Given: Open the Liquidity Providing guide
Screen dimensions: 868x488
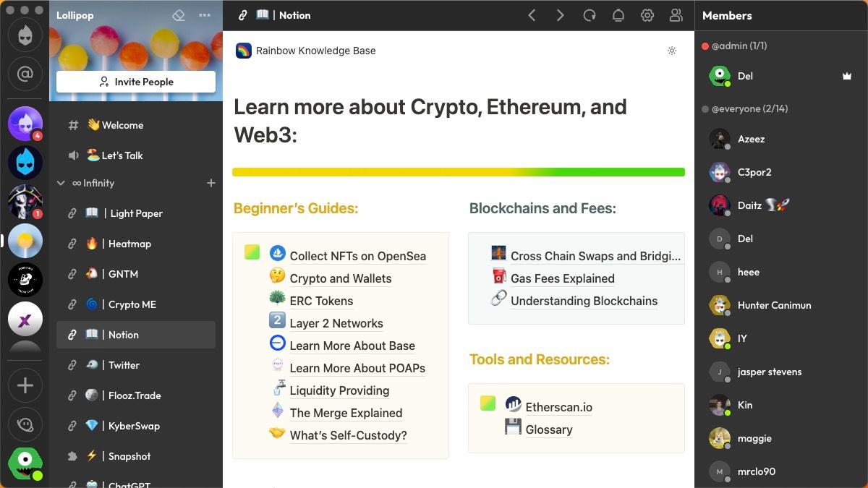Looking at the screenshot, I should (x=339, y=390).
